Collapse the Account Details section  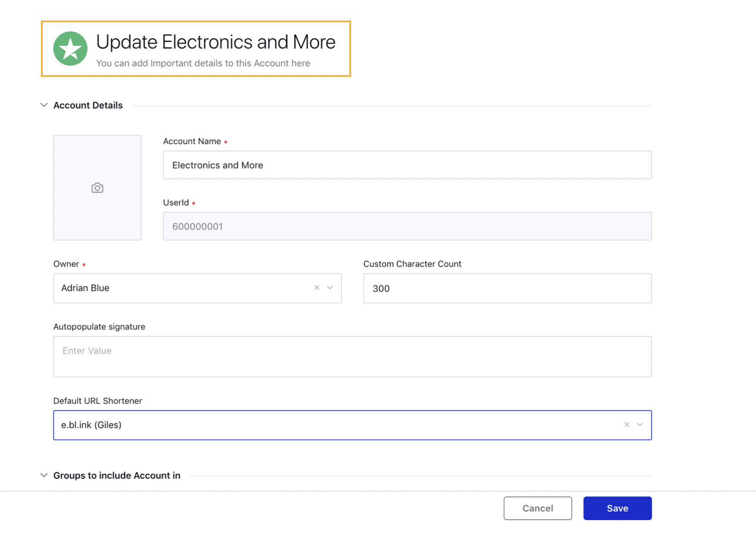pyautogui.click(x=44, y=105)
